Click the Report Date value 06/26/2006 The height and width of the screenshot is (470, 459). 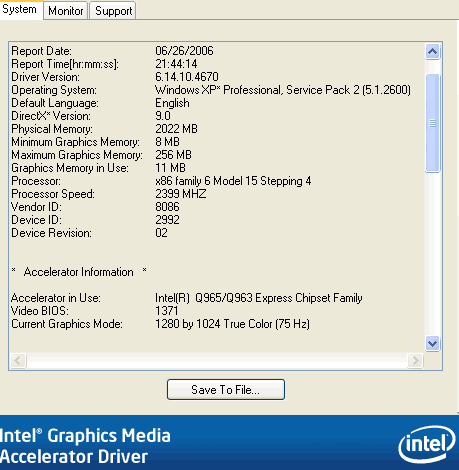[x=184, y=51]
